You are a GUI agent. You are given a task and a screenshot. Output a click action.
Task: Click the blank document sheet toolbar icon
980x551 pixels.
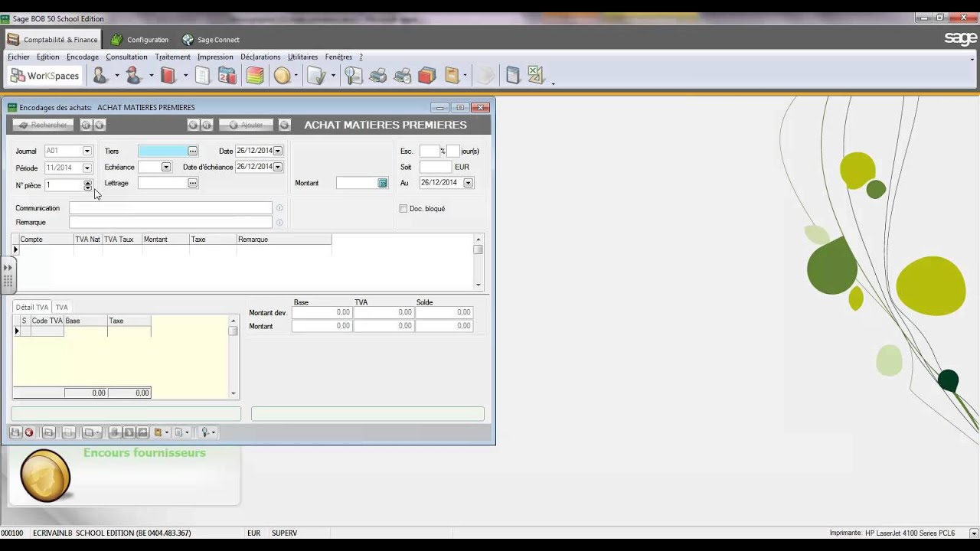(202, 76)
